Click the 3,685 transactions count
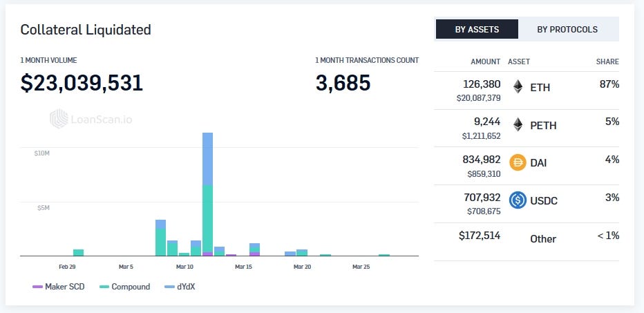 click(343, 83)
